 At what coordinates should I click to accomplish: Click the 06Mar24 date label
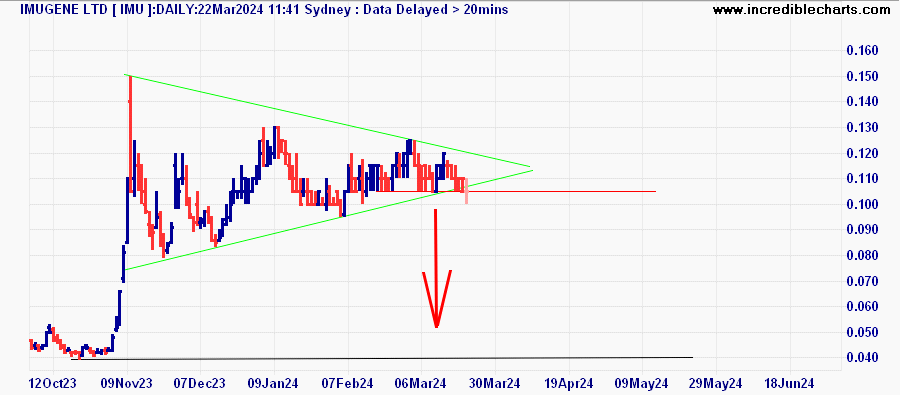(x=421, y=383)
